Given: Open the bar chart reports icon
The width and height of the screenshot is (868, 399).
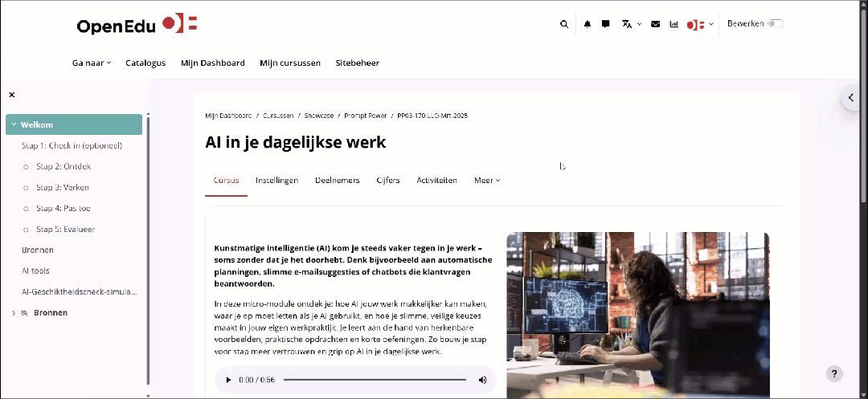Looking at the screenshot, I should click(674, 24).
